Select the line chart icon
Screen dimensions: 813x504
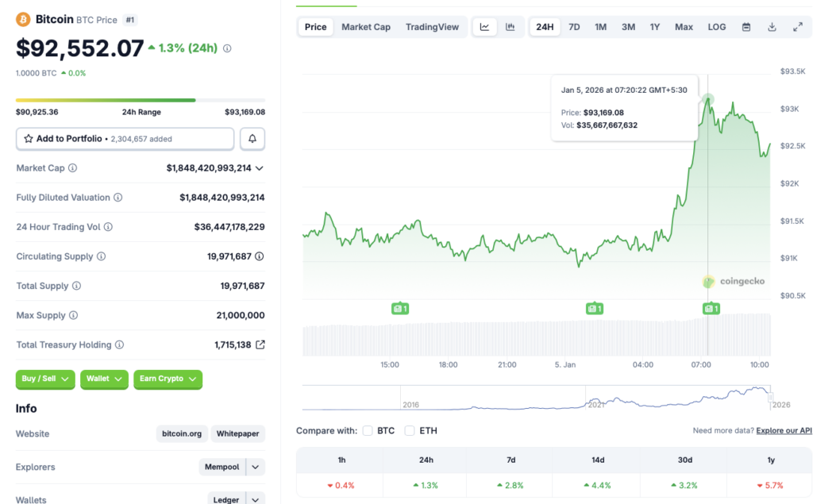pyautogui.click(x=484, y=26)
